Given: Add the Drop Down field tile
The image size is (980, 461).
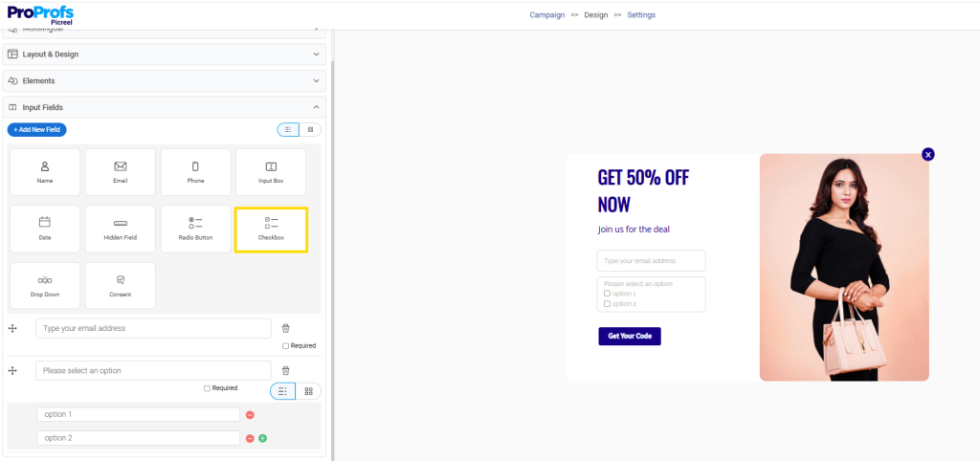Looking at the screenshot, I should (45, 285).
